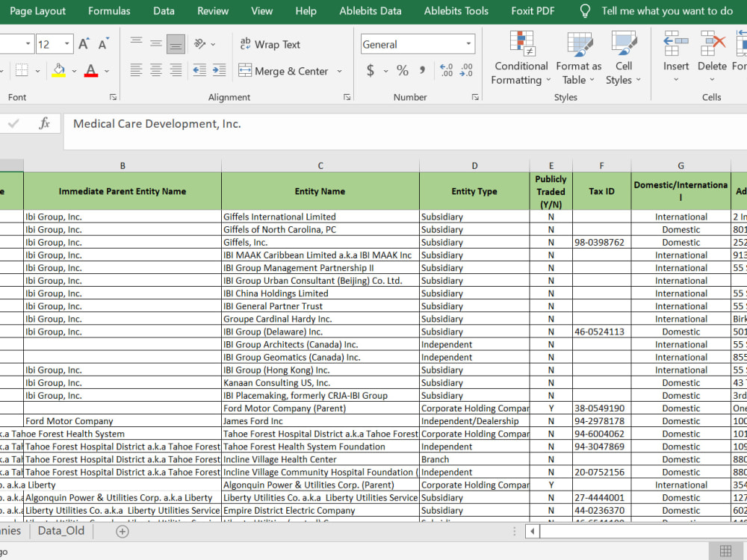Apply yellow fill color
Viewport: 747px width, 560px height.
[58, 70]
